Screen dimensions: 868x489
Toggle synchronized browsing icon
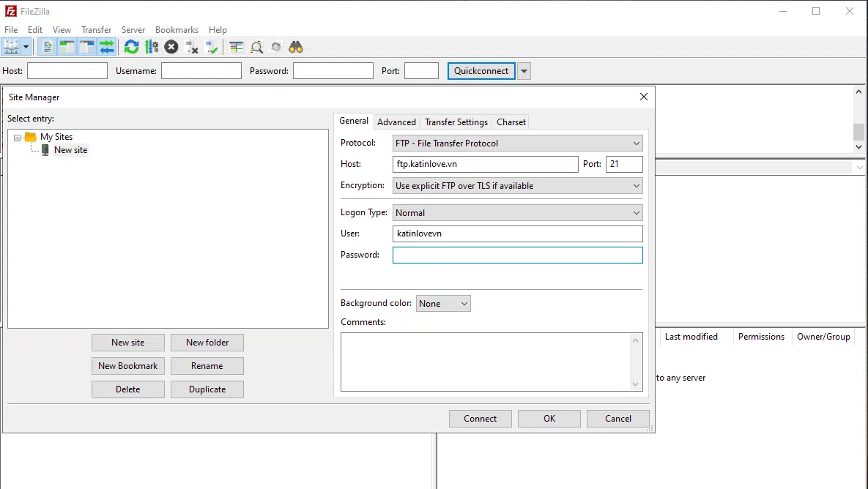click(276, 47)
